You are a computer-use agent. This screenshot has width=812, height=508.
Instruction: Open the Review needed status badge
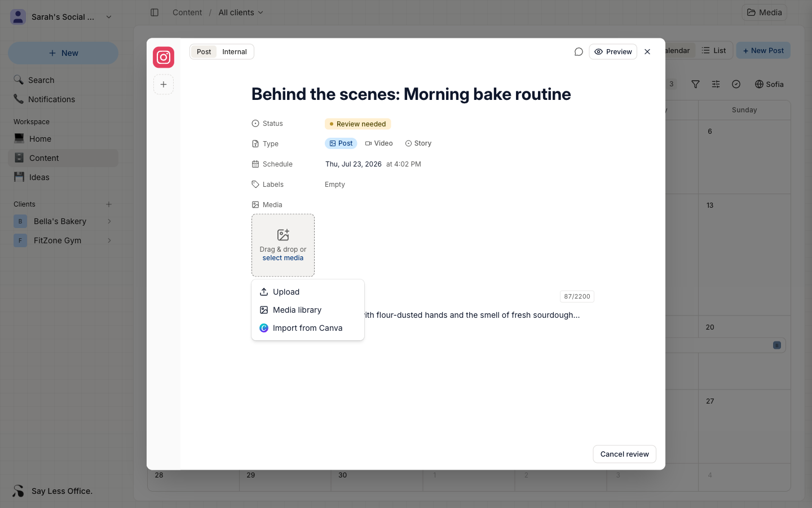tap(358, 124)
